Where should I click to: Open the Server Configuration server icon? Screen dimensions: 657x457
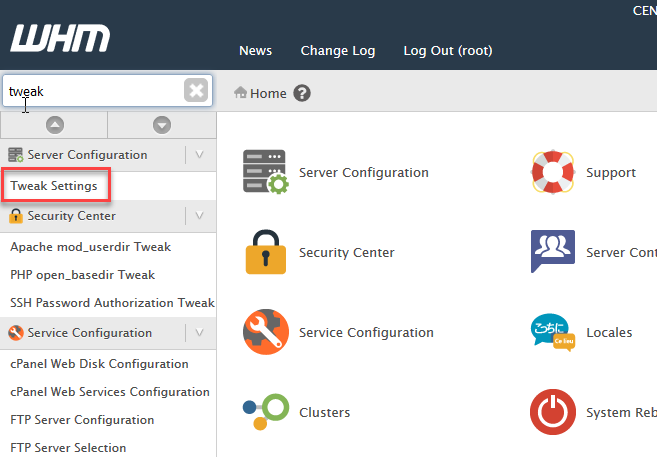tap(265, 172)
